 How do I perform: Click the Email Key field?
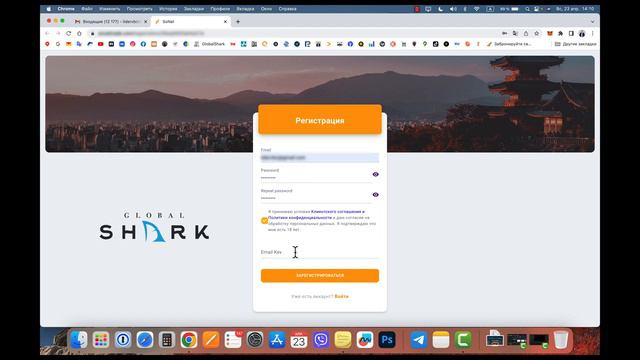pyautogui.click(x=320, y=252)
